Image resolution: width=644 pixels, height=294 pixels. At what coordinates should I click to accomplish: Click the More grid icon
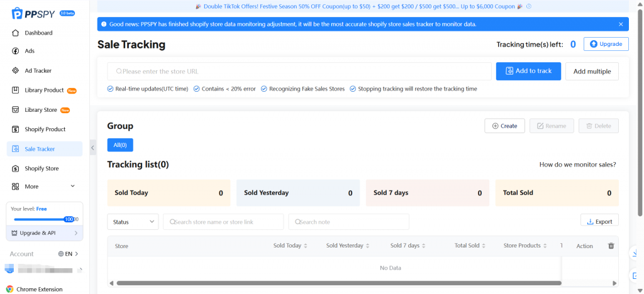pyautogui.click(x=16, y=187)
